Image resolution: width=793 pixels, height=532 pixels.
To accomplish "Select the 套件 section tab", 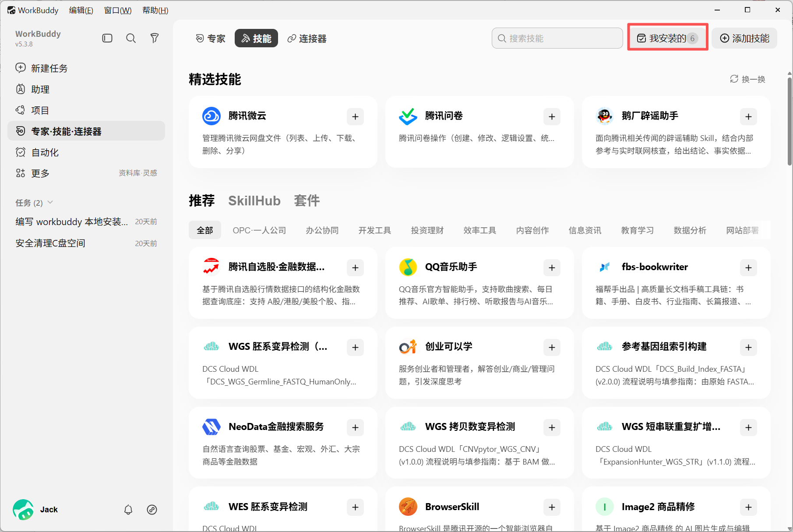I will tap(307, 201).
